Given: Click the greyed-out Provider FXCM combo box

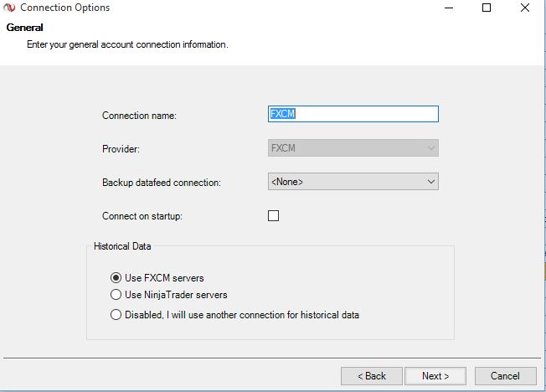Looking at the screenshot, I should pos(353,148).
